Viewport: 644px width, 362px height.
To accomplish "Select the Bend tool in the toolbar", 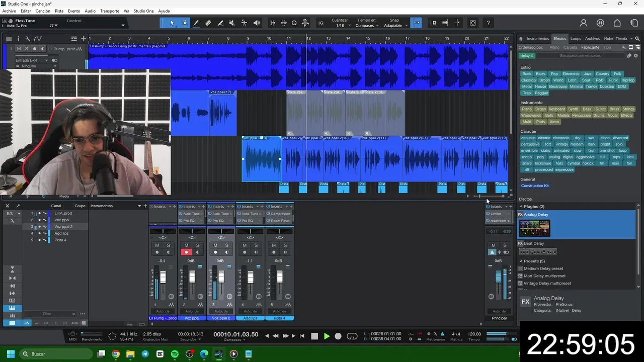I will (244, 23).
